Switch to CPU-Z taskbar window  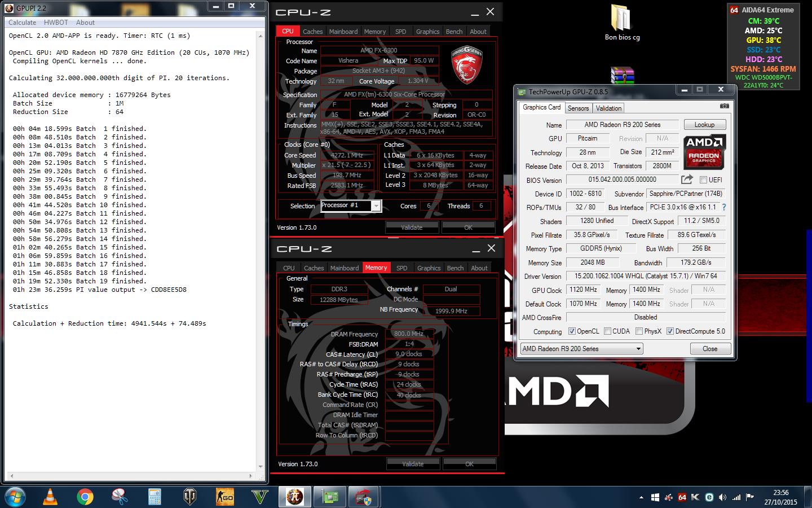tap(364, 497)
